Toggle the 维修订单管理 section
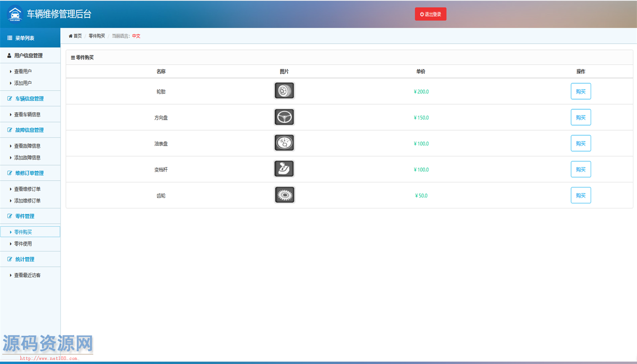Viewport: 637px width, 364px height. 29,173
